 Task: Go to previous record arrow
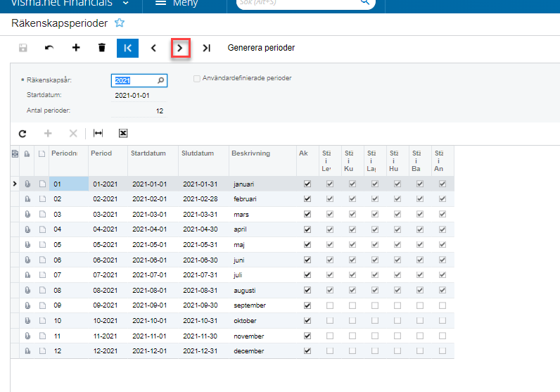154,48
